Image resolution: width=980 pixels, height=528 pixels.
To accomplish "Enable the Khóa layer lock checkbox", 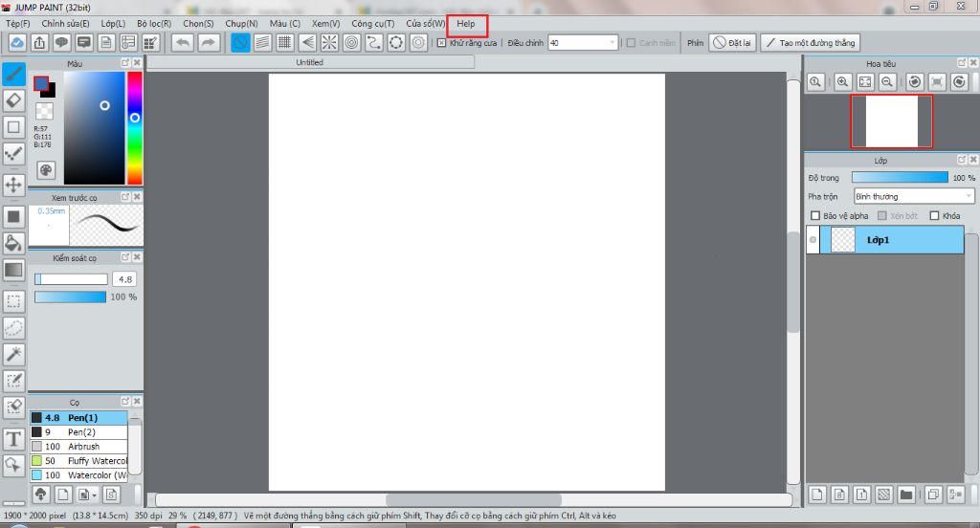I will click(x=934, y=215).
